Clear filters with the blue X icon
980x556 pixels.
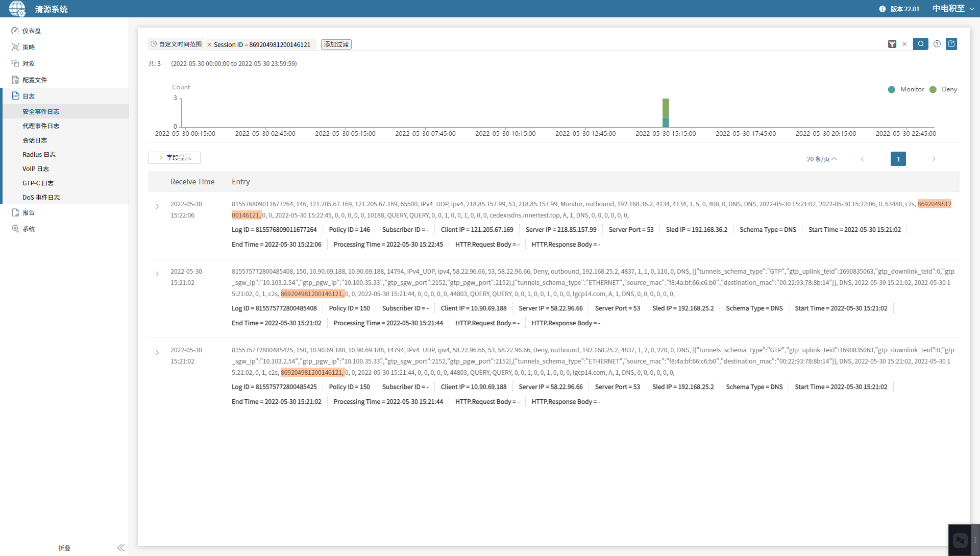click(x=904, y=44)
